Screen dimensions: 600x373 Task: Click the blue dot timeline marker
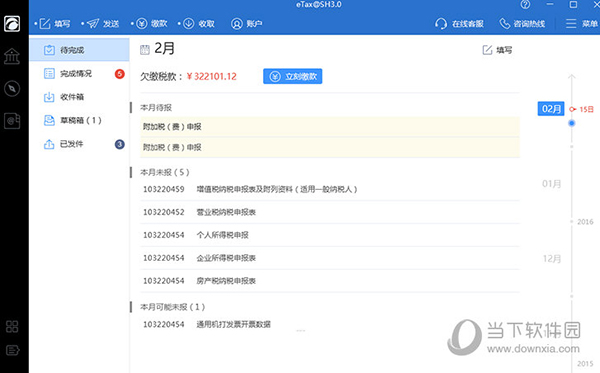click(x=572, y=123)
